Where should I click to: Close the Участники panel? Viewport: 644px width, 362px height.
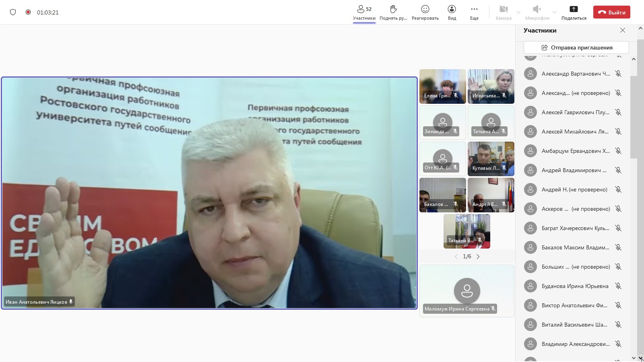622,30
